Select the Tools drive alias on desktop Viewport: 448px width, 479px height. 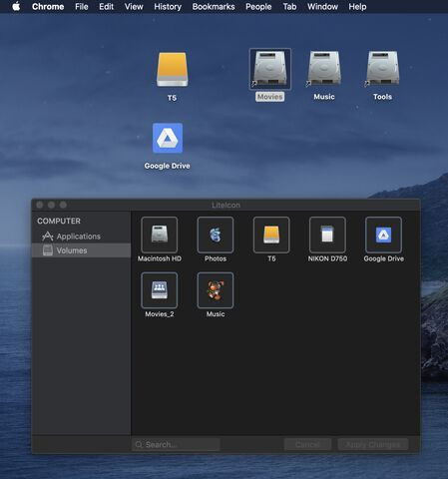pos(382,69)
